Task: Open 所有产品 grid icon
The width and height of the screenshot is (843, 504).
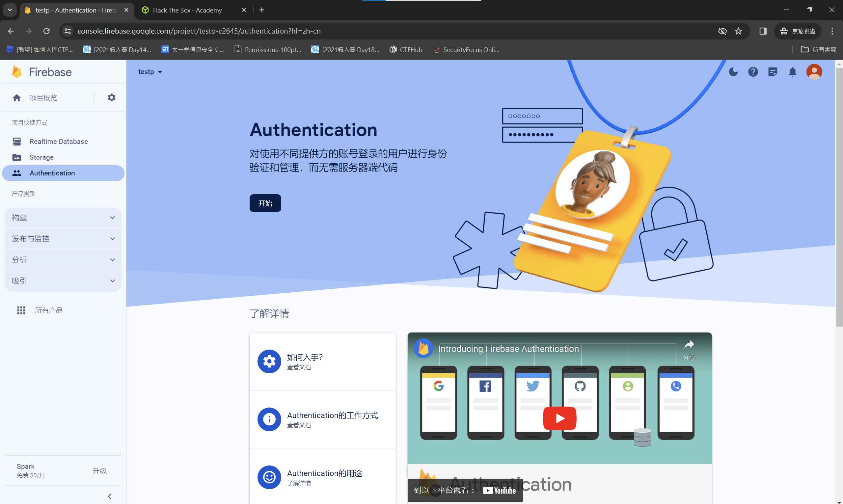Action: click(21, 310)
